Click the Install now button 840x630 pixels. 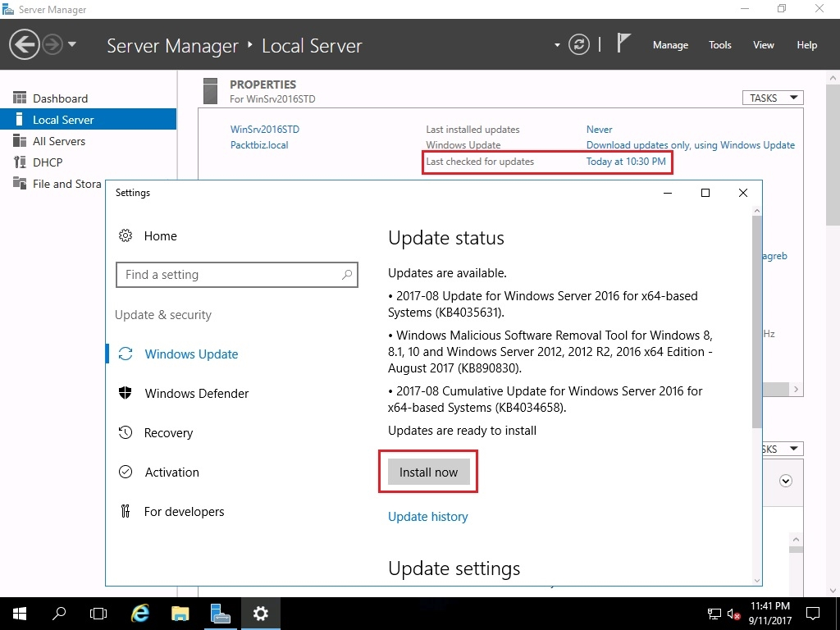(428, 472)
